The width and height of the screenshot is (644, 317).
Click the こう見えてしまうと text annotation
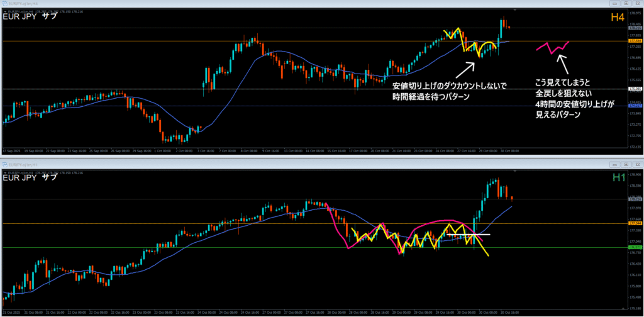(x=561, y=82)
